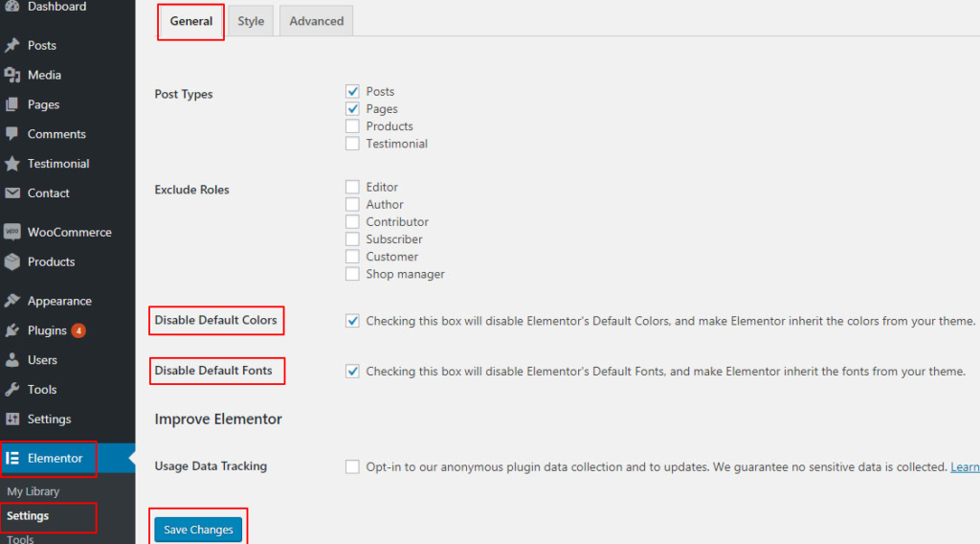
Task: Open Media via its sidebar icon
Action: point(12,75)
